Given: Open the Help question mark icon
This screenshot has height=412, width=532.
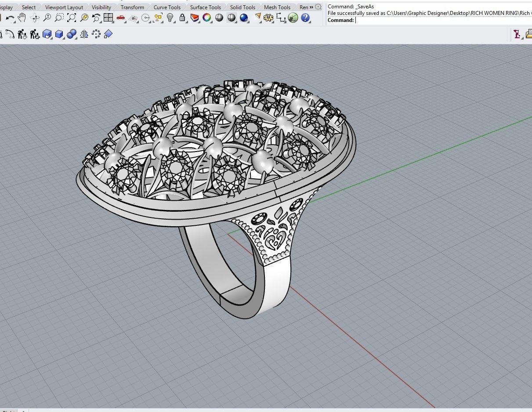Looking at the screenshot, I should tap(305, 18).
